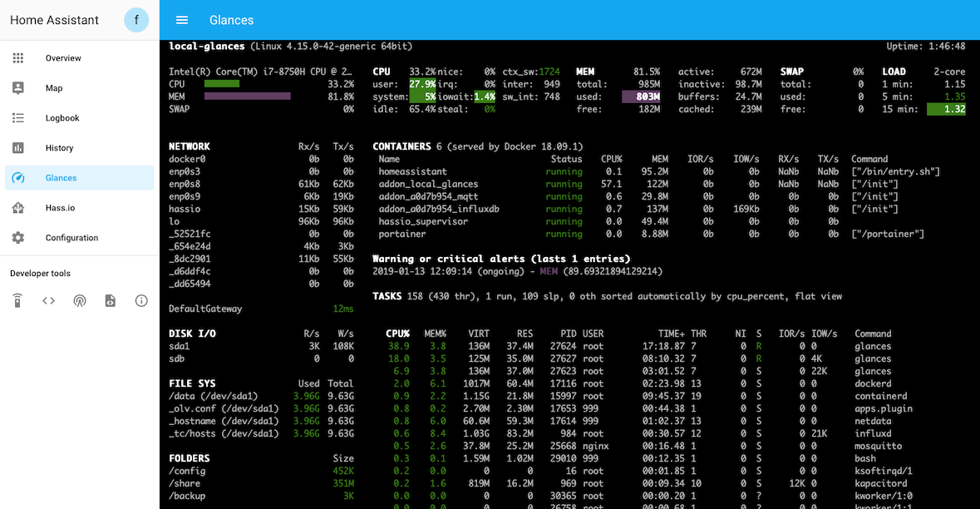
Task: Click the /config folder row
Action: click(261, 471)
